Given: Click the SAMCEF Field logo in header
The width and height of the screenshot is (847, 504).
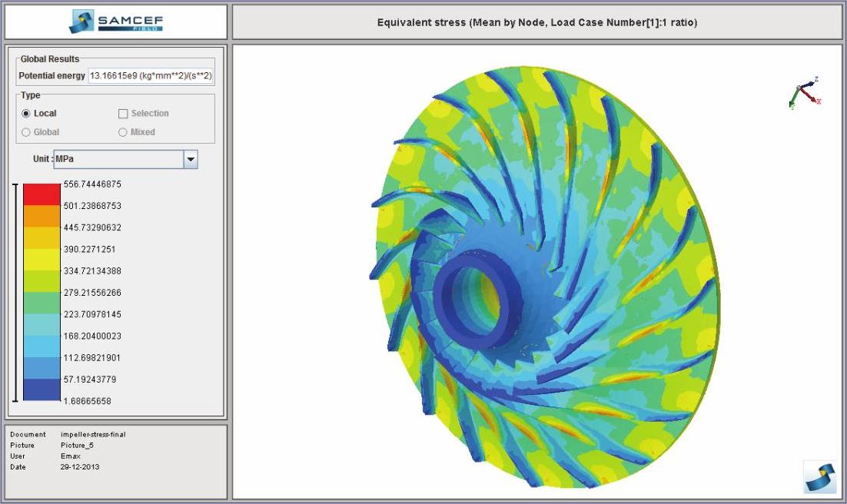Looking at the screenshot, I should coord(115,22).
